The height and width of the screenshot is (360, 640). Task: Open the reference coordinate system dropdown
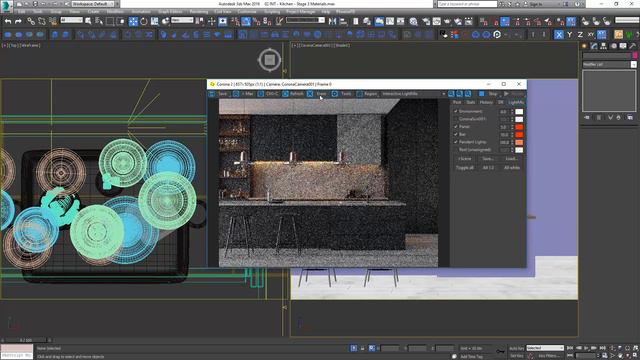[x=182, y=20]
